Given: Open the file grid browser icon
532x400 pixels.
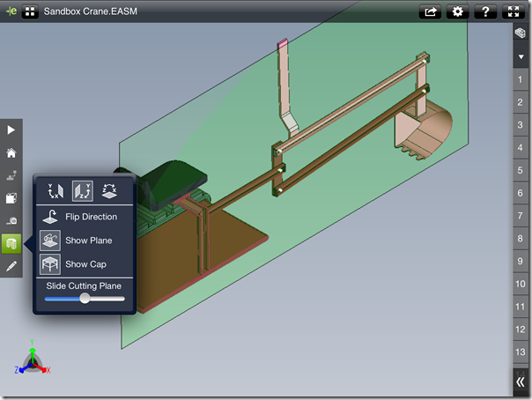Looking at the screenshot, I should (30, 11).
